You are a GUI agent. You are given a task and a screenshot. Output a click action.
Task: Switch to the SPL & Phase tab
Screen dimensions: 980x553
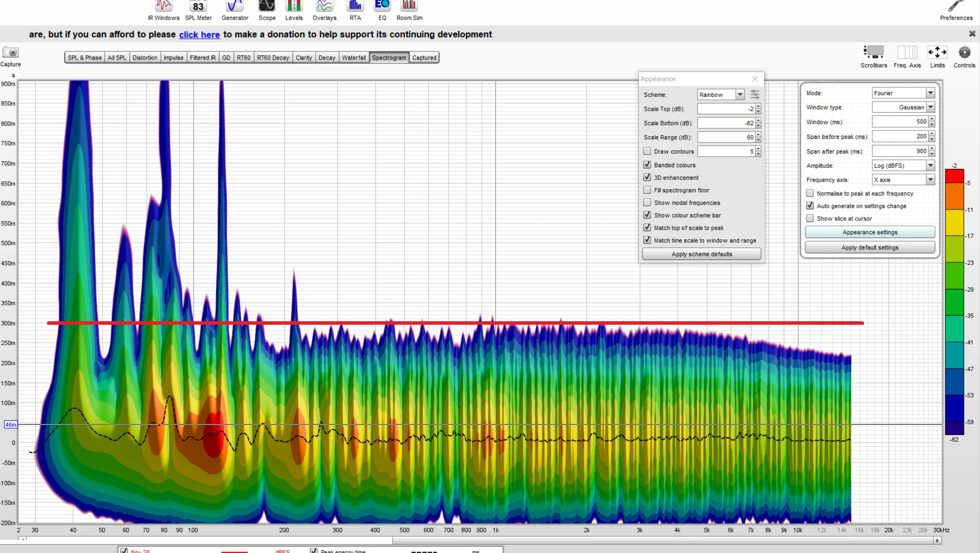[x=85, y=58]
